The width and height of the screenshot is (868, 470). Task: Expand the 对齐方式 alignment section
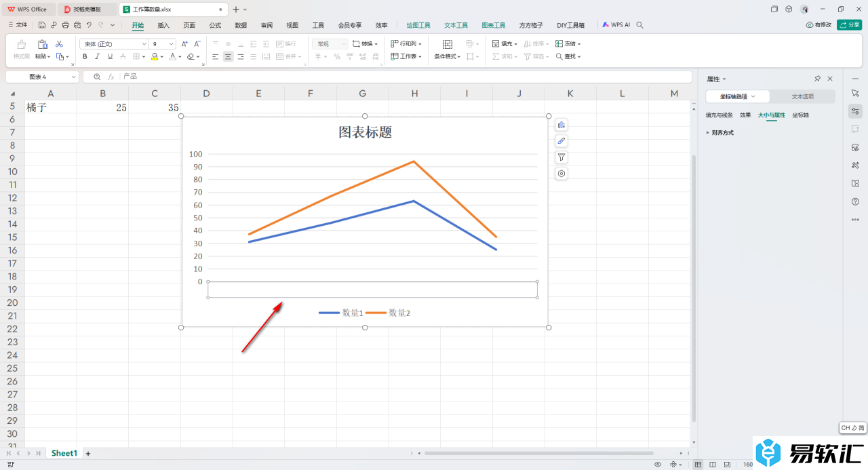tap(720, 133)
